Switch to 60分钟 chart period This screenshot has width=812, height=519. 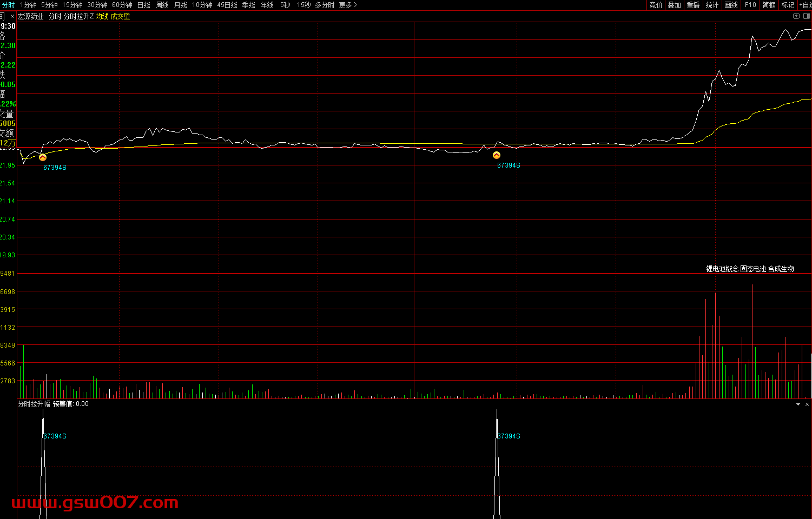click(x=122, y=5)
